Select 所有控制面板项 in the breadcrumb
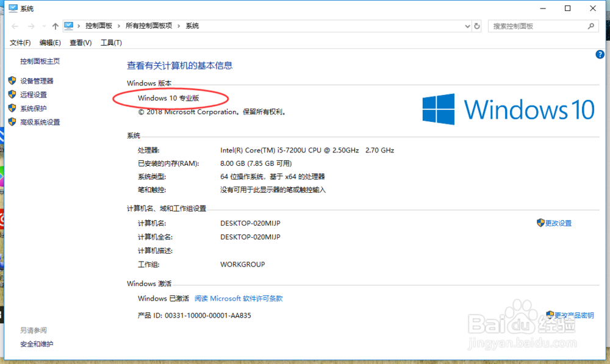This screenshot has width=610, height=364. 149,26
